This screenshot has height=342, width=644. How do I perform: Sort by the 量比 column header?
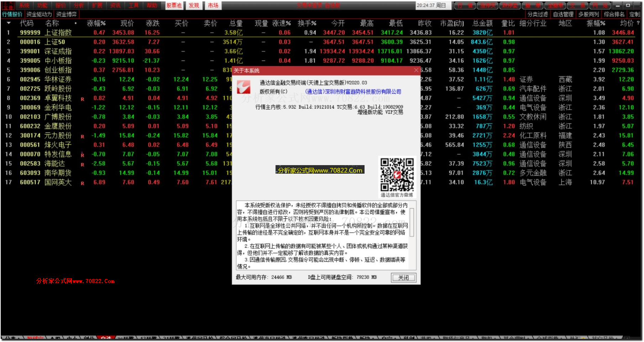click(508, 23)
